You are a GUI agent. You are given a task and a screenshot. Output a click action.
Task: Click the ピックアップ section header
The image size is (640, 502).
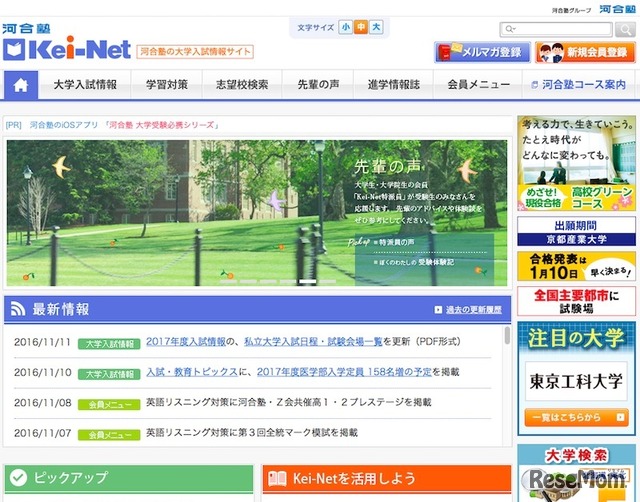pos(129,478)
